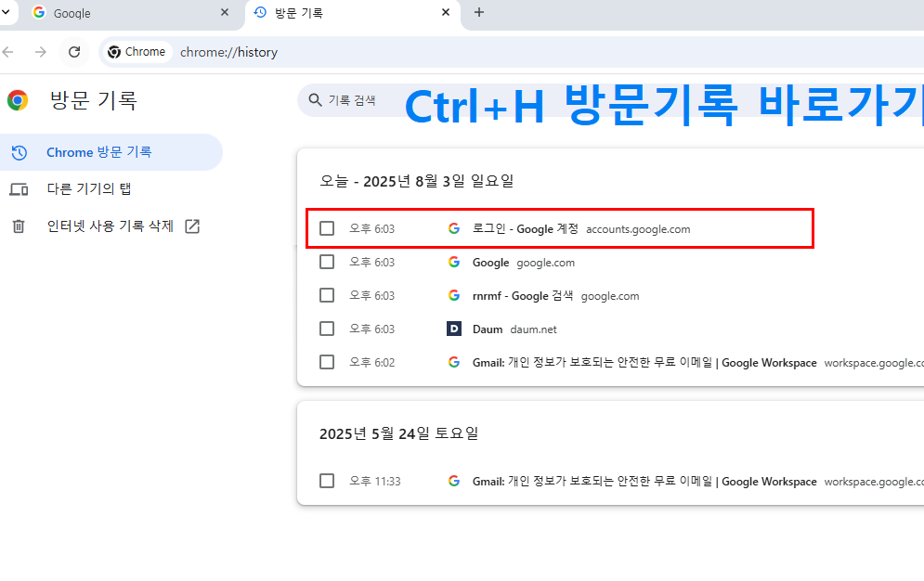Click the 오후 6:02 timestamp
Viewport: 924px width, 581px height.
pyautogui.click(x=371, y=363)
